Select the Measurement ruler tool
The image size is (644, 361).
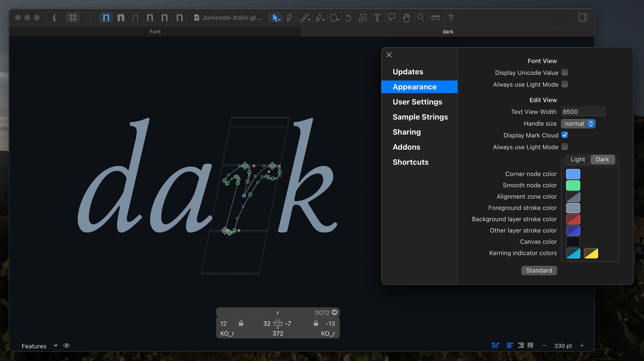(435, 17)
